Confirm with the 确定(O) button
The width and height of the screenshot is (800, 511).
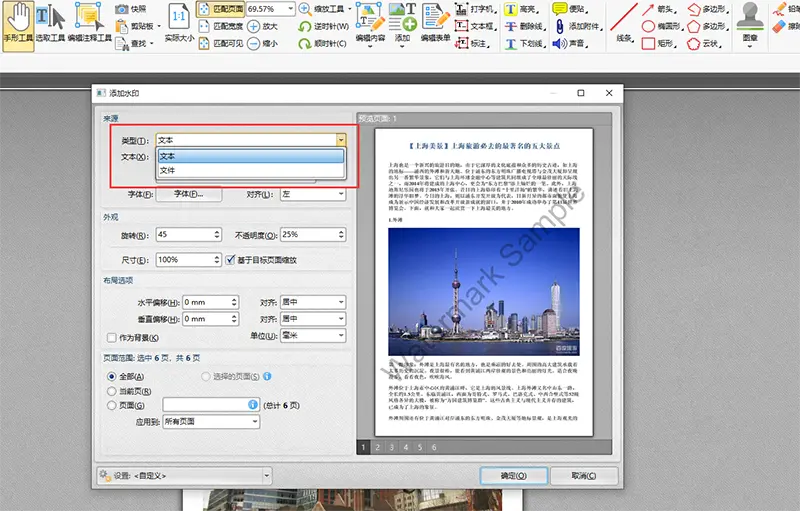coord(514,475)
